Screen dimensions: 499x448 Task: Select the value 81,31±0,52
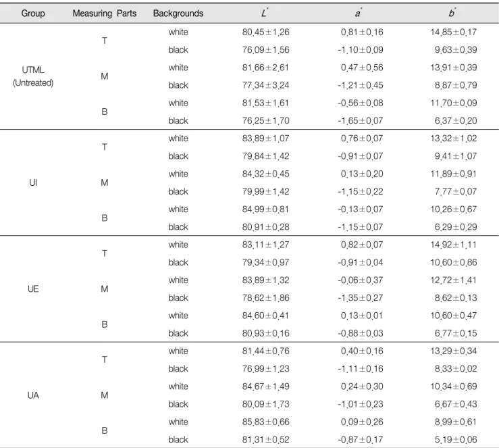click(x=266, y=440)
